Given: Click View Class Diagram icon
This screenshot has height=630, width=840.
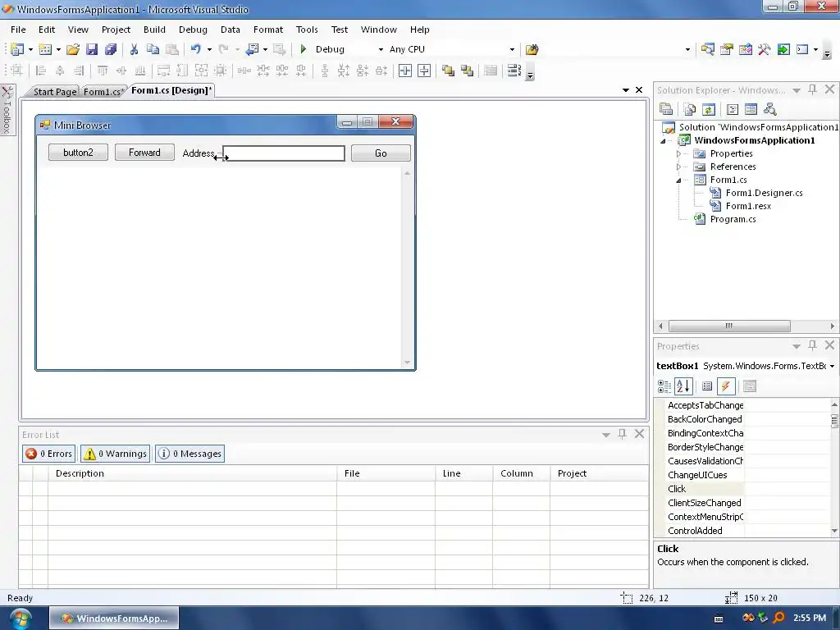Looking at the screenshot, I should (769, 110).
